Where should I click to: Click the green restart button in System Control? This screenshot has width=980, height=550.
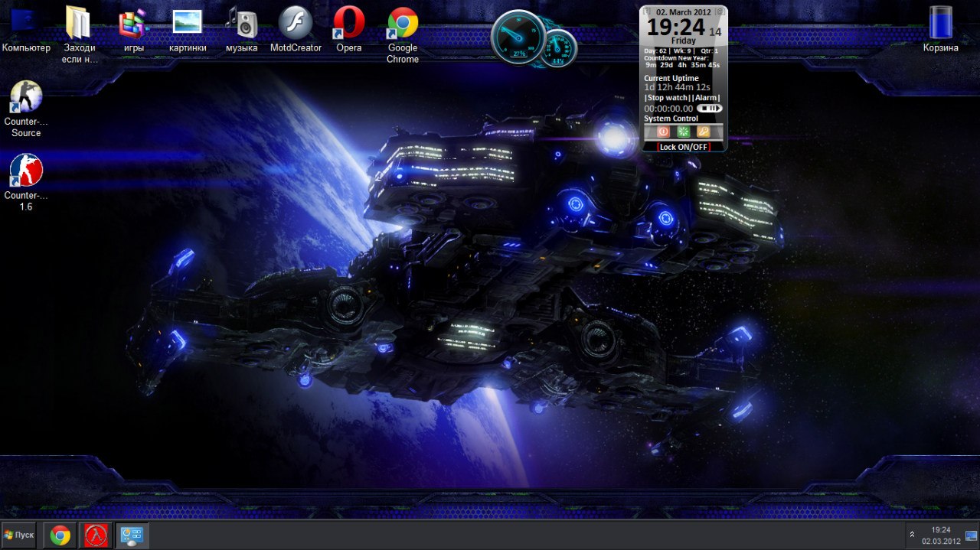point(683,132)
